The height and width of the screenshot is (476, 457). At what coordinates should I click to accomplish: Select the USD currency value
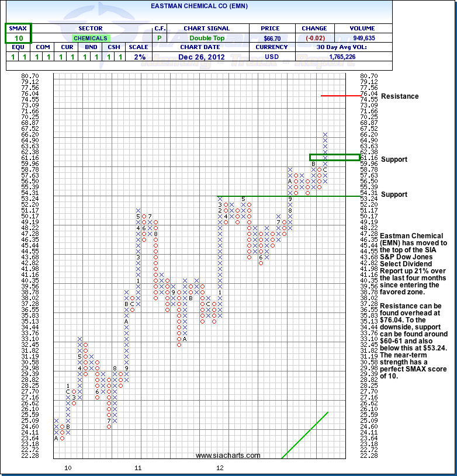point(272,57)
